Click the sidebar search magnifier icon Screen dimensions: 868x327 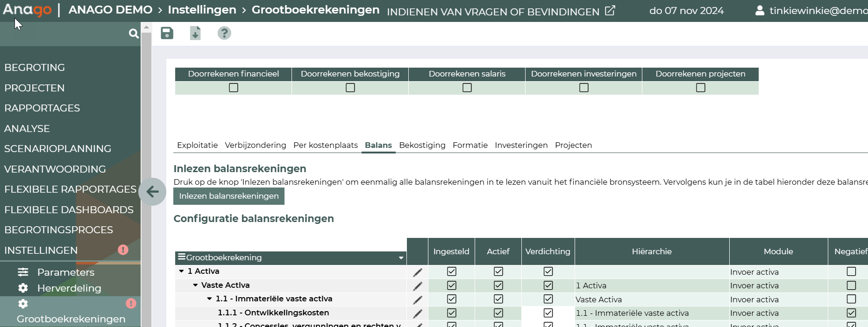pos(134,34)
